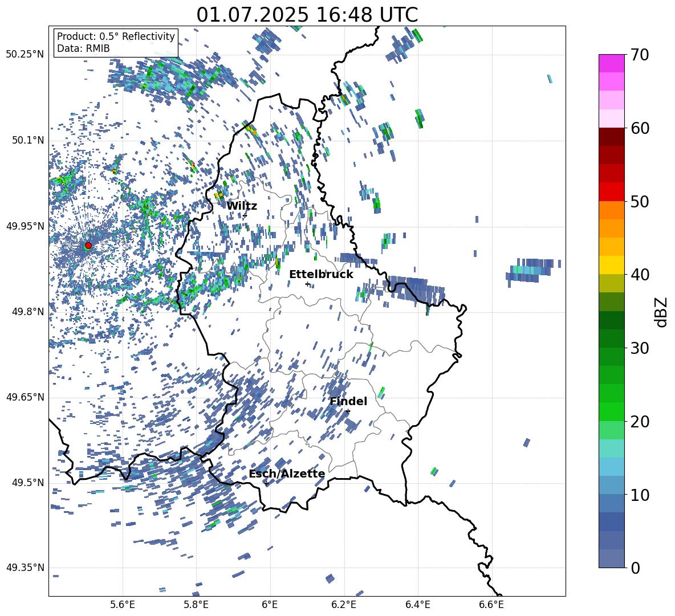Click the product information legend box
Image resolution: width=675 pixels, height=616 pixels.
tap(116, 42)
